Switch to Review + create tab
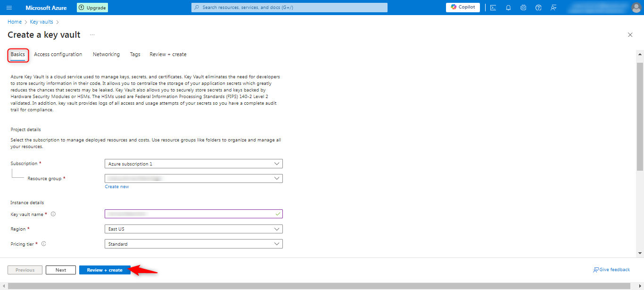This screenshot has height=290, width=644. click(x=168, y=54)
